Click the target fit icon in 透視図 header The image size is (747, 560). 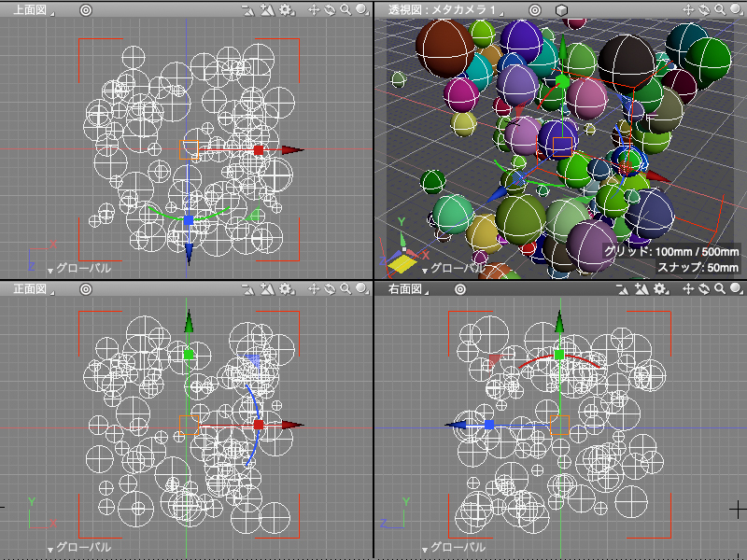pyautogui.click(x=535, y=10)
